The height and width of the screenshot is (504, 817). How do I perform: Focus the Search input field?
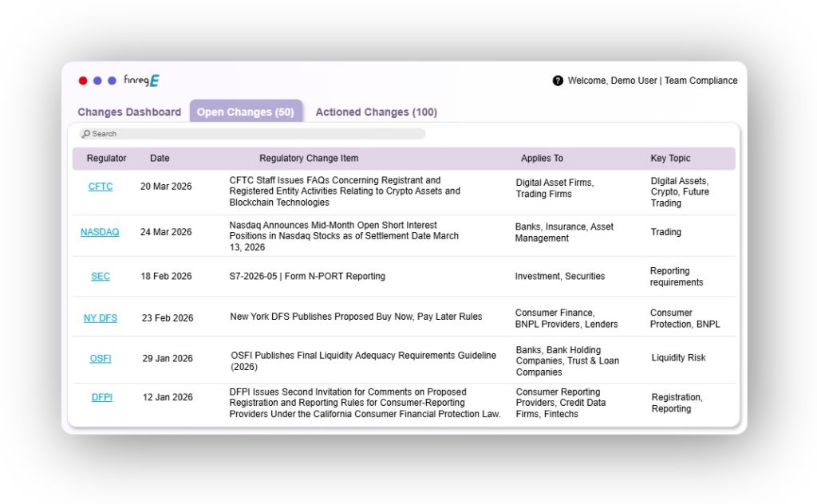pyautogui.click(x=255, y=134)
